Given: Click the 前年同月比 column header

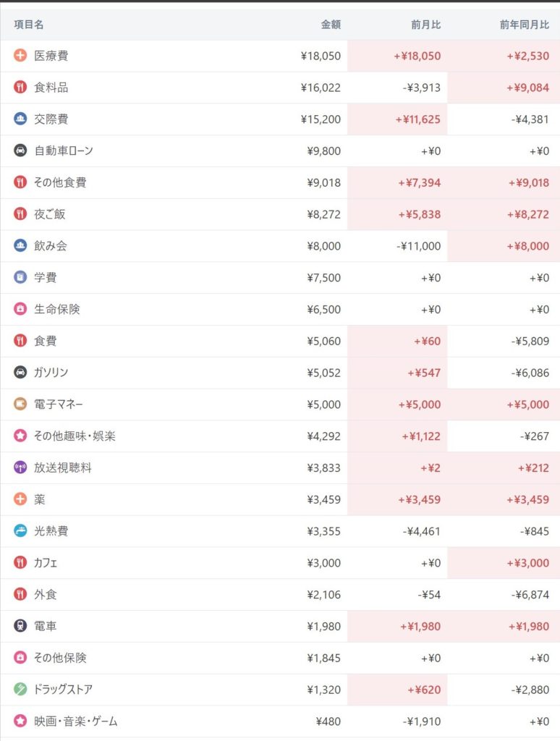Looking at the screenshot, I should [524, 25].
